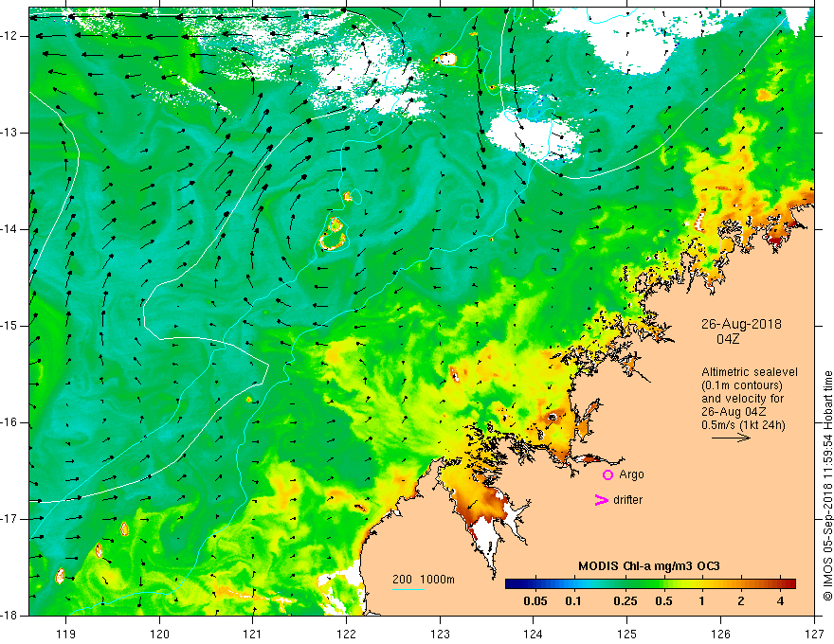The width and height of the screenshot is (834, 644).
Task: Click the color bar value 1
Action: (x=702, y=601)
